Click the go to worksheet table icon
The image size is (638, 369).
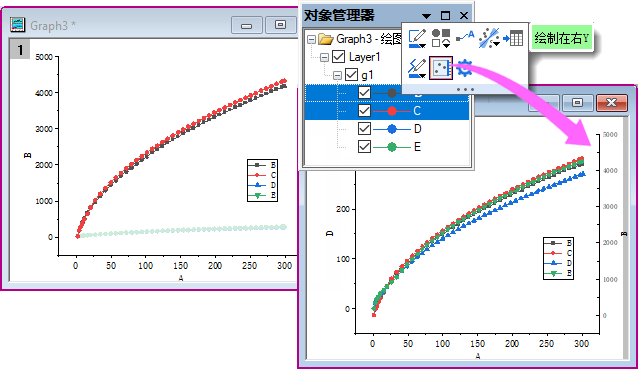coord(513,38)
